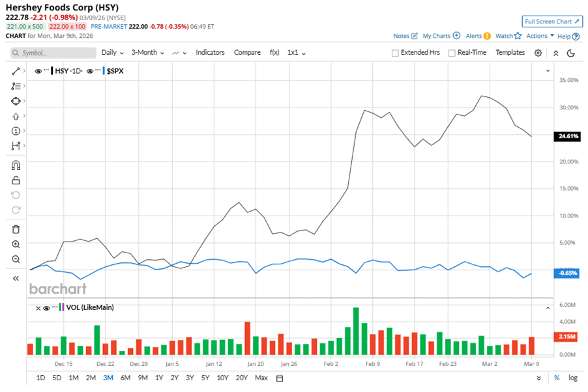This screenshot has width=588, height=392.
Task: Switch to dark mode moon icon
Action: (571, 53)
